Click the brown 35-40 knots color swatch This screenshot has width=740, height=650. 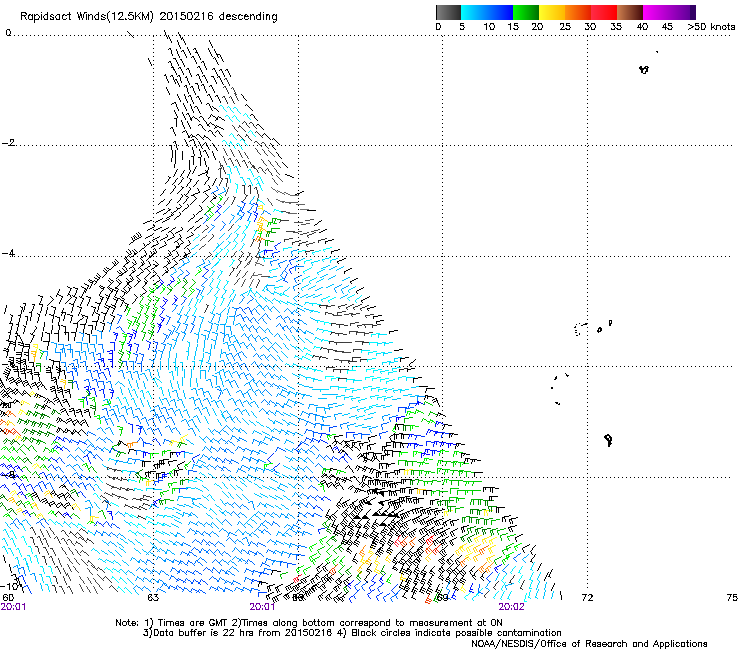coord(630,12)
